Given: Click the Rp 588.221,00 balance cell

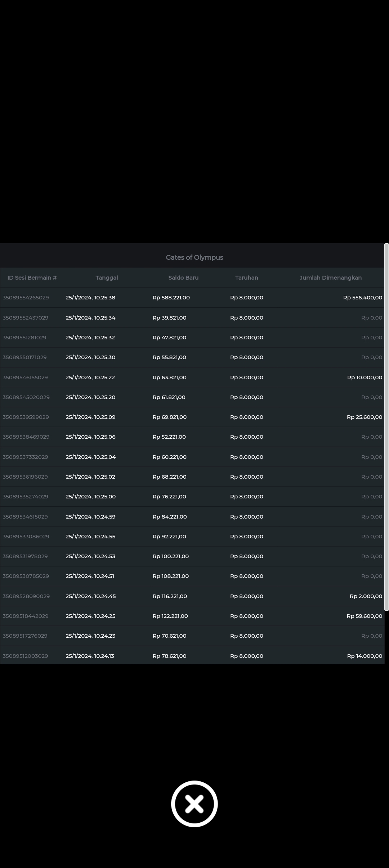Looking at the screenshot, I should [x=171, y=298].
